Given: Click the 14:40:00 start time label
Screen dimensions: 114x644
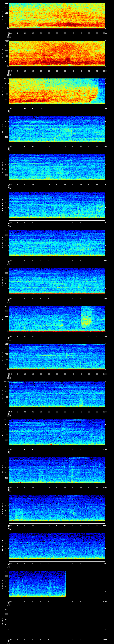Looking at the screenshot, I should 9,639.
